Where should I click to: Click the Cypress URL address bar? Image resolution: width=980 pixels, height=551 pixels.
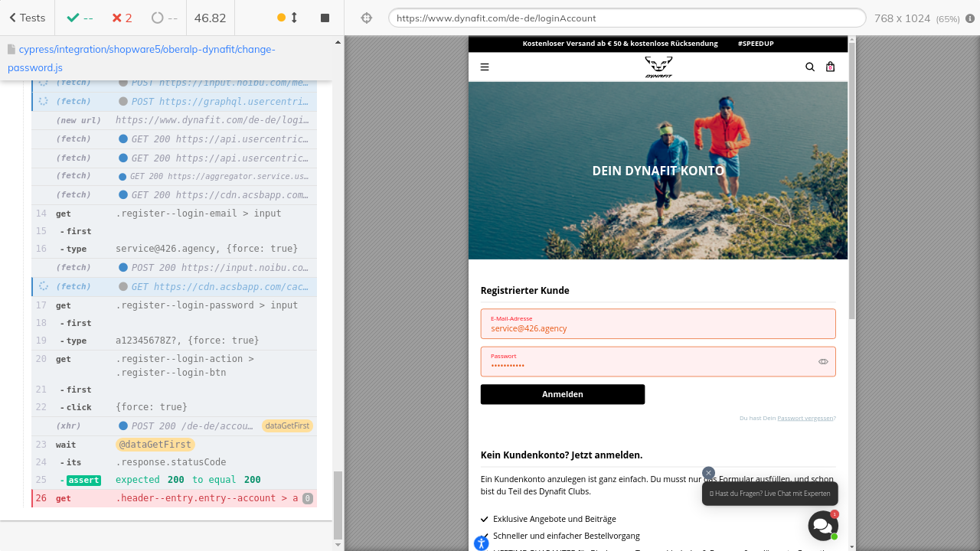[x=626, y=18]
